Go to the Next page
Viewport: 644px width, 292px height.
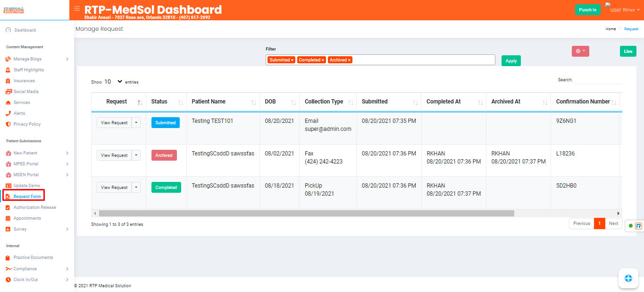[x=613, y=223]
